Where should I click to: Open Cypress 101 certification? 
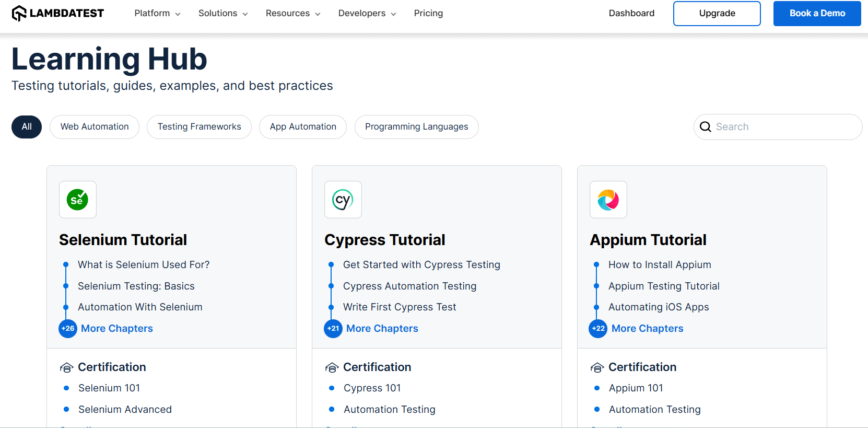pyautogui.click(x=372, y=388)
